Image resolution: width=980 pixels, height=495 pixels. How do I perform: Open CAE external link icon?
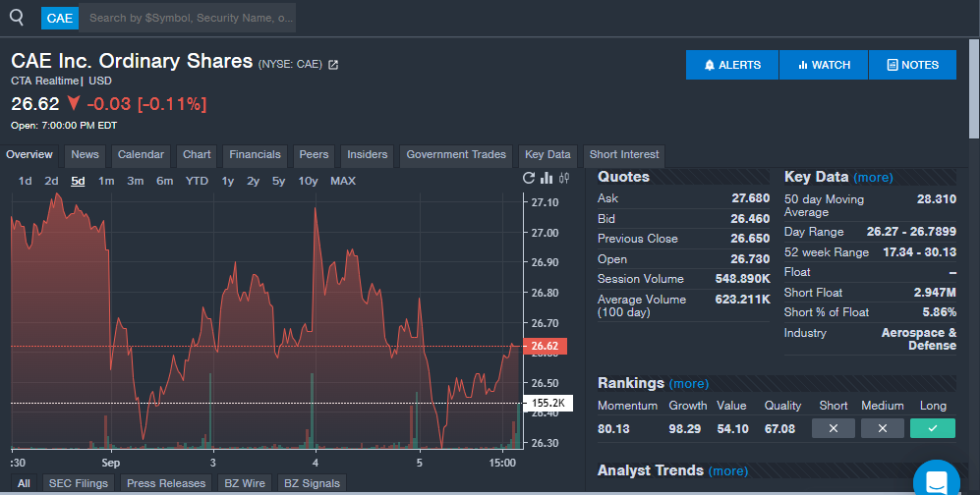333,64
